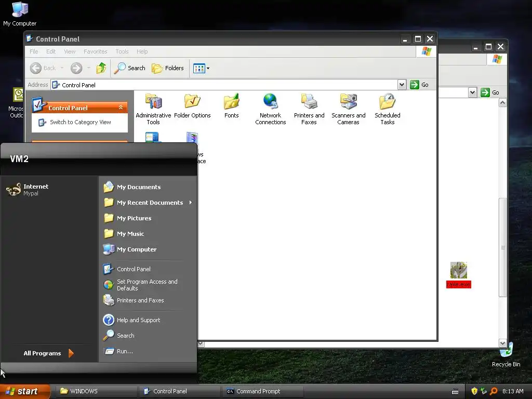Click the network connection tray icon
This screenshot has width=532, height=399.
pyautogui.click(x=484, y=391)
